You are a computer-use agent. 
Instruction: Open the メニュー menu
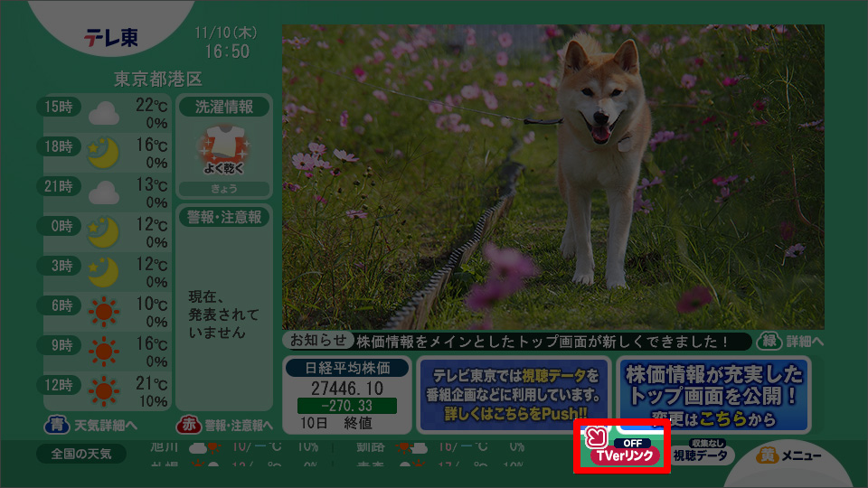tap(791, 455)
